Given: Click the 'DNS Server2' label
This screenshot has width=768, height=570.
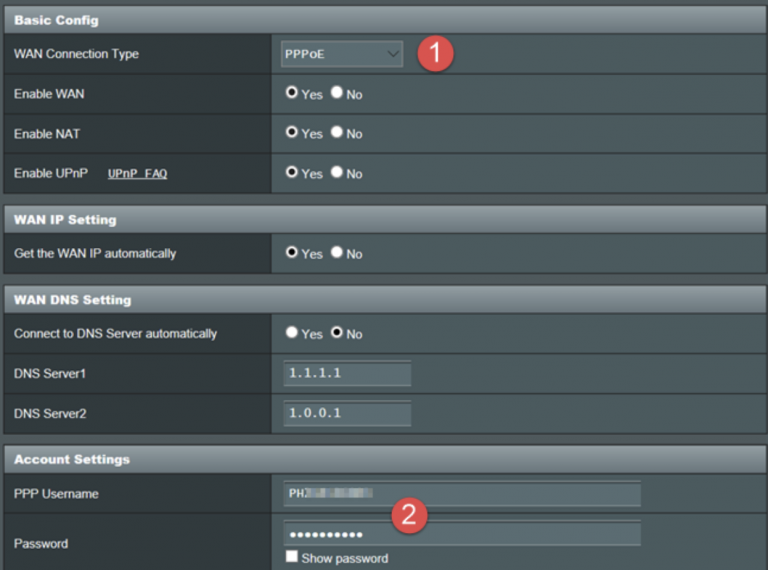Looking at the screenshot, I should tap(50, 414).
